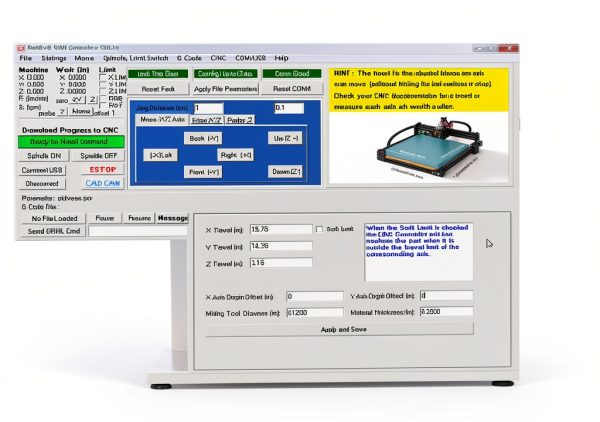Click the Home button

[x=81, y=111]
